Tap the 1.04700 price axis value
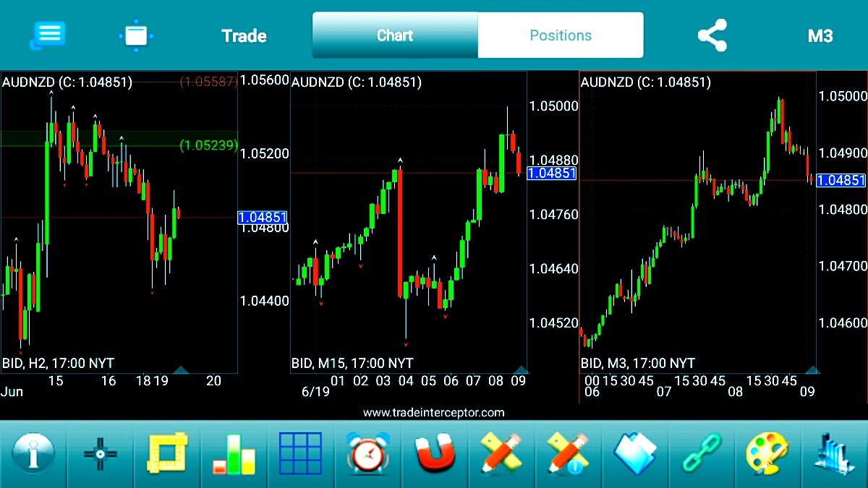This screenshot has height=488, width=868. click(843, 266)
